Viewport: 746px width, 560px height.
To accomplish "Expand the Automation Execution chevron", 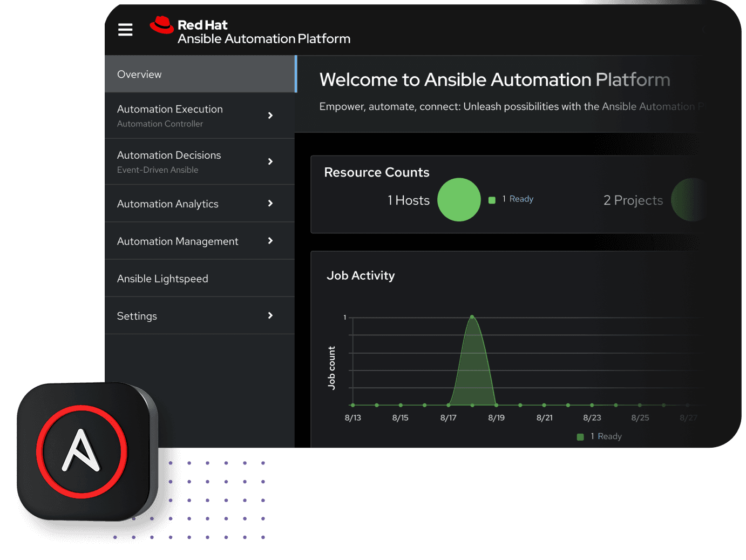I will (270, 116).
